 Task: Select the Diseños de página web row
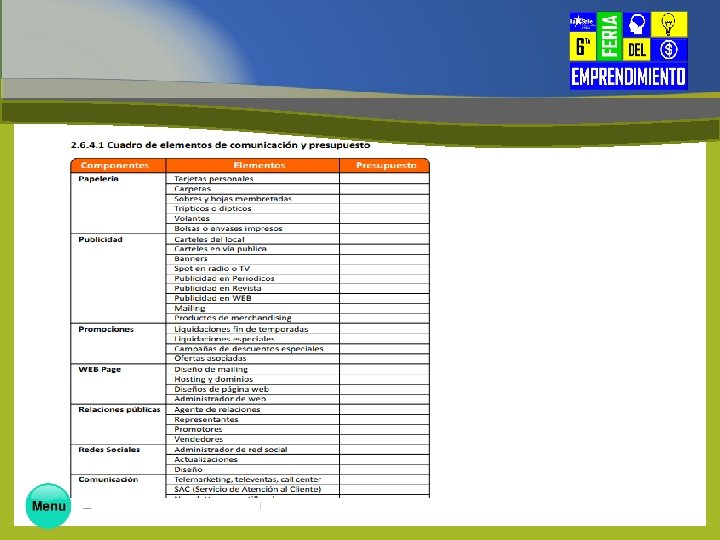tap(253, 389)
